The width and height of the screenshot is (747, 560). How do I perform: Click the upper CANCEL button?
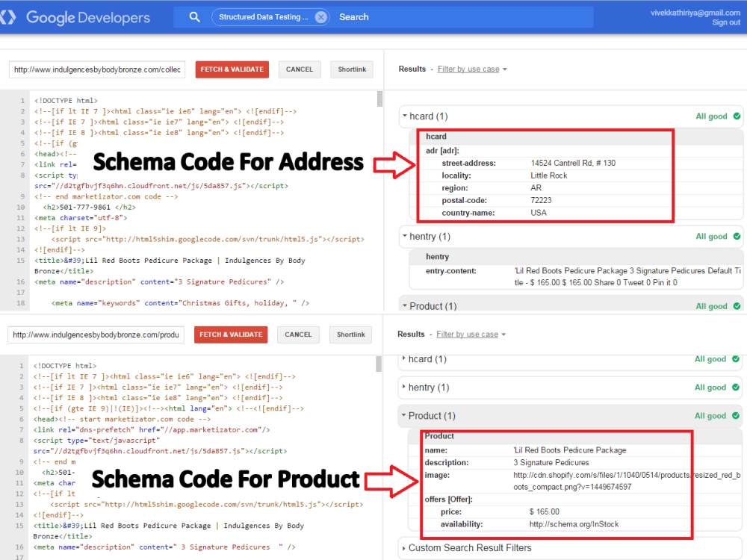[300, 69]
